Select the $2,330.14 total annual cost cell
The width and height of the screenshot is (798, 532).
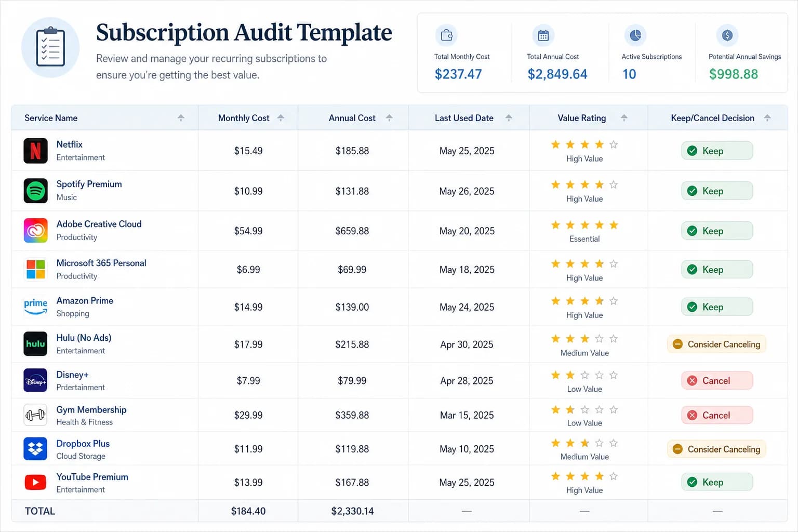[x=352, y=511]
